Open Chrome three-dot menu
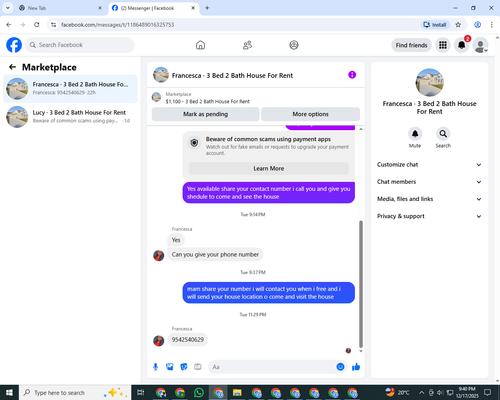 (492, 25)
